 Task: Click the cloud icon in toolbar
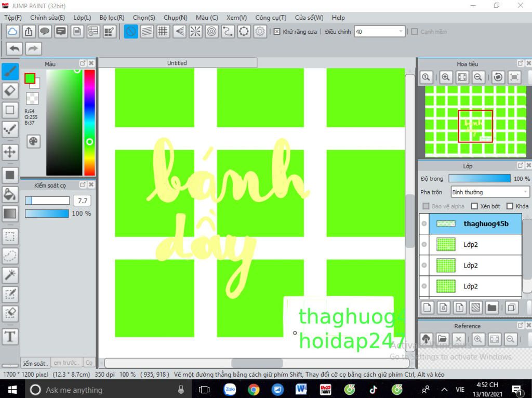coord(12,32)
